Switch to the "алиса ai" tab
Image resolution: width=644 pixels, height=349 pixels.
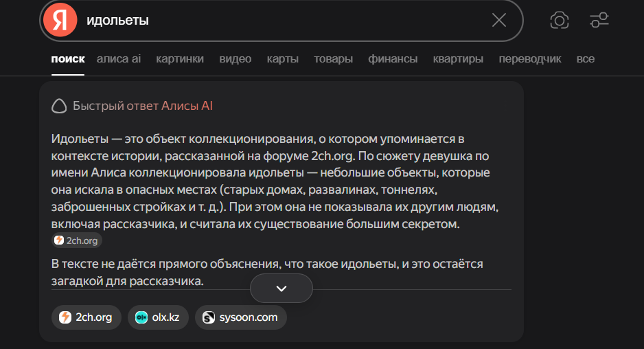click(119, 59)
